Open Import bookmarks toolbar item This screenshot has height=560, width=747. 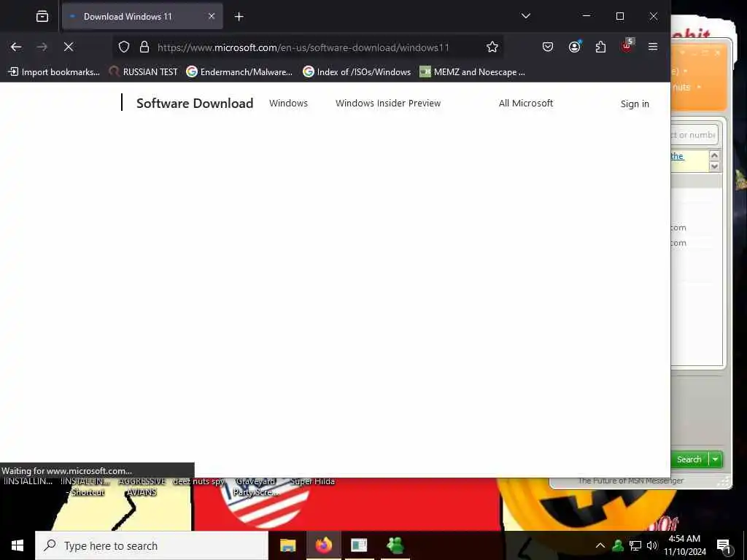(54, 72)
